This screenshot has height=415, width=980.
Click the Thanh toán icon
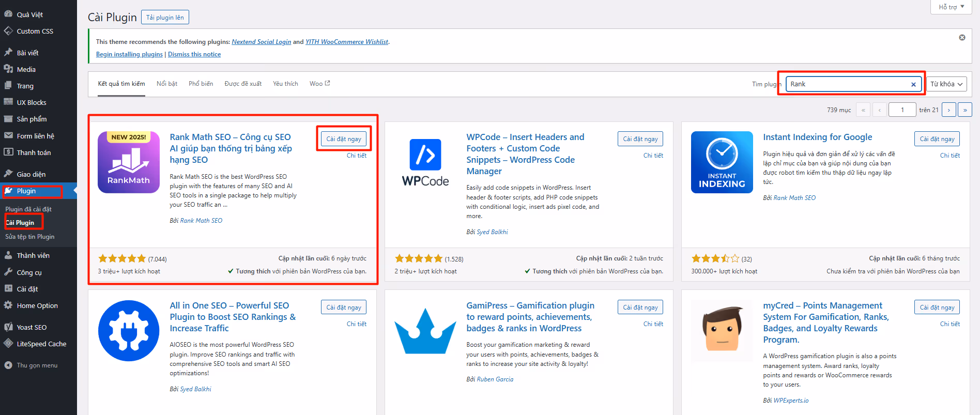click(8, 152)
